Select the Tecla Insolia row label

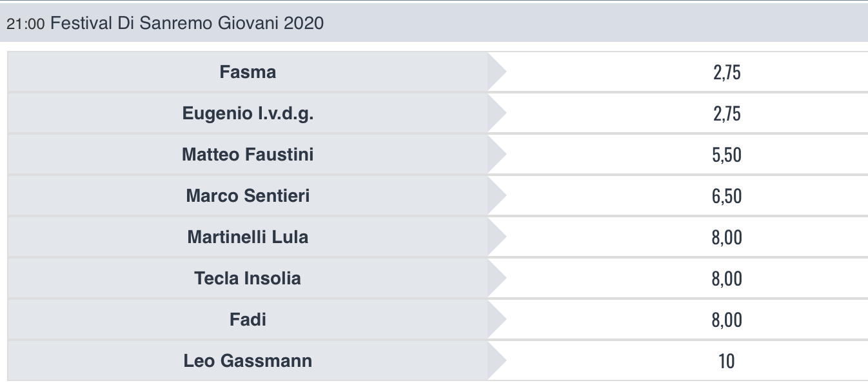click(x=248, y=279)
